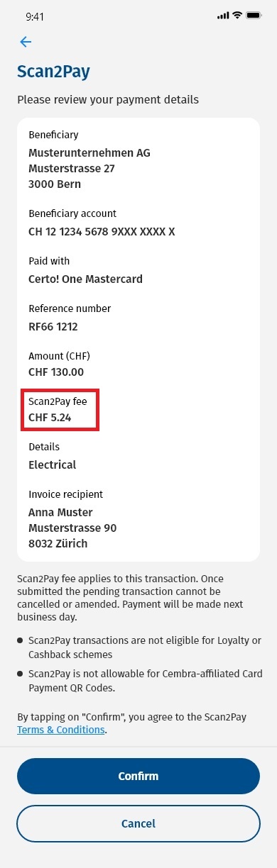The height and width of the screenshot is (868, 277).
Task: Tap the amount CHF 130.00
Action: pos(56,372)
